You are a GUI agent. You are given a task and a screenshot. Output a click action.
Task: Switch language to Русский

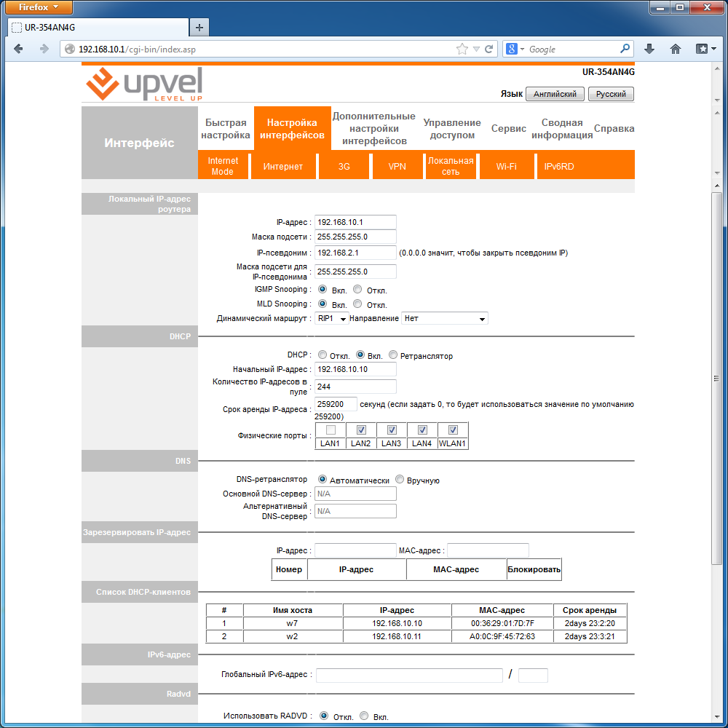[611, 94]
